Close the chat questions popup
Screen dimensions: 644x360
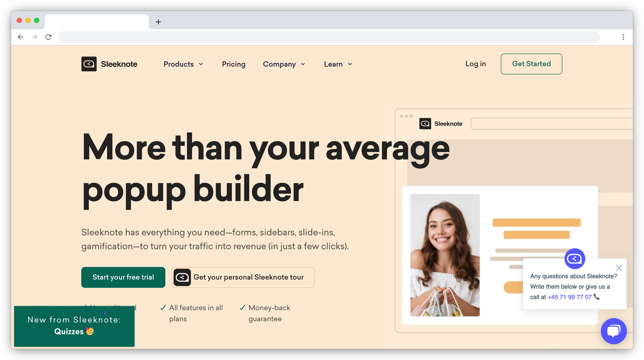click(619, 268)
